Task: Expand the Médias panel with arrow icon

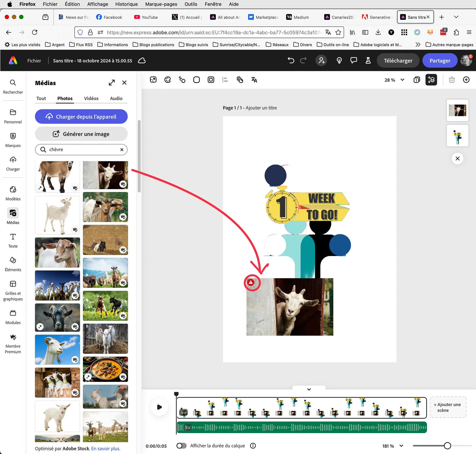Action: (112, 83)
